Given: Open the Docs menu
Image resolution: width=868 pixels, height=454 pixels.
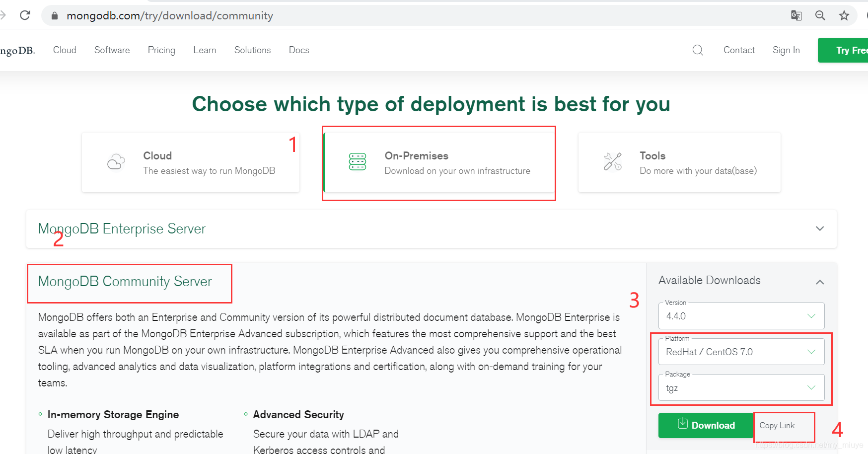Looking at the screenshot, I should 299,50.
